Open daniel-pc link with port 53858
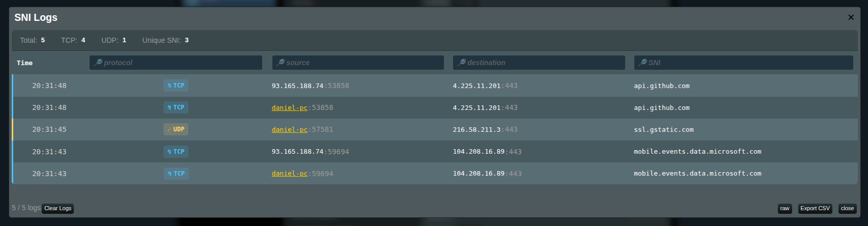 (x=289, y=108)
